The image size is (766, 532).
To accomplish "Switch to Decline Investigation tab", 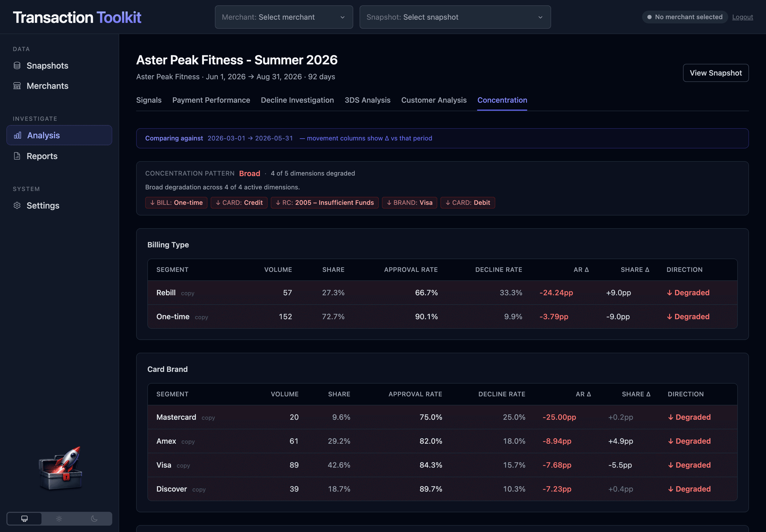I will (x=297, y=100).
